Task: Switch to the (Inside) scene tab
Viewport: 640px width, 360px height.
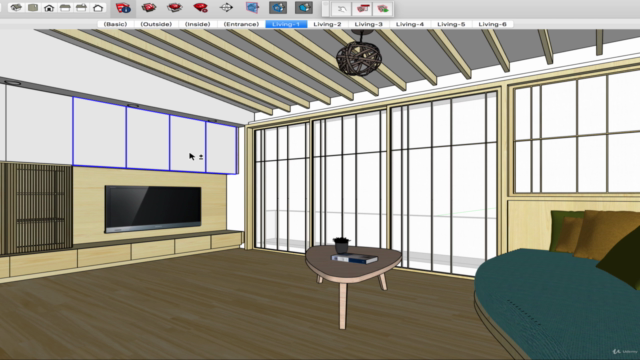Action: coord(198,24)
